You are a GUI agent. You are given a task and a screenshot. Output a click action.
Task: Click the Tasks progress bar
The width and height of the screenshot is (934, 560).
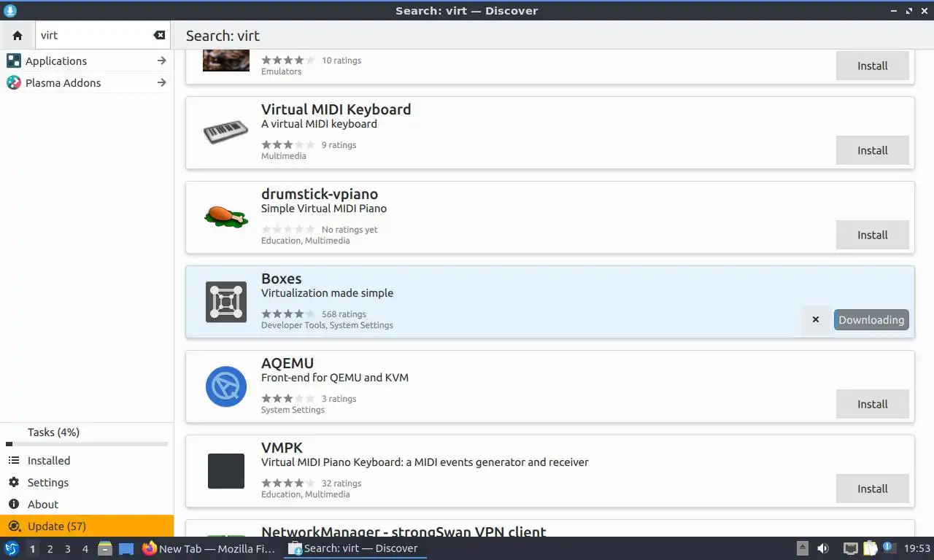(x=87, y=444)
